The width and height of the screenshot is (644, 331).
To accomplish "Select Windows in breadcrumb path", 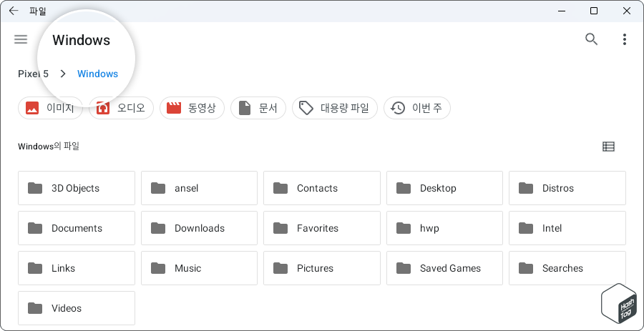I will pyautogui.click(x=98, y=74).
